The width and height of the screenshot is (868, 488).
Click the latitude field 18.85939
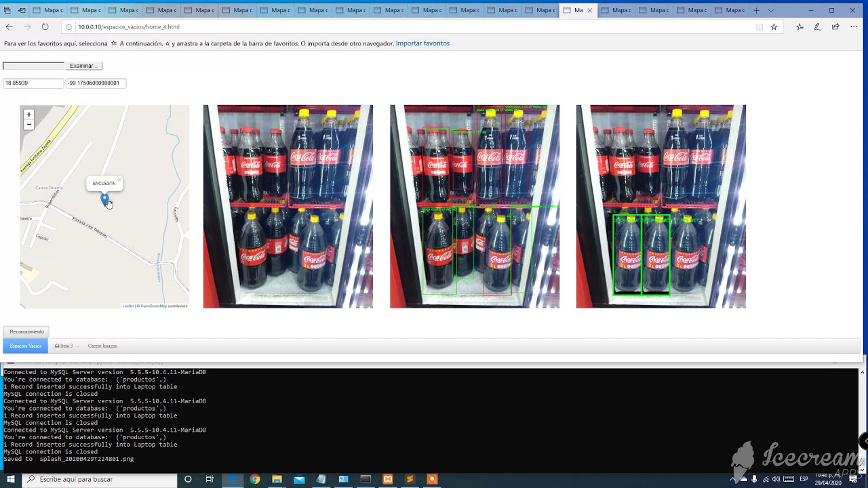(x=33, y=83)
